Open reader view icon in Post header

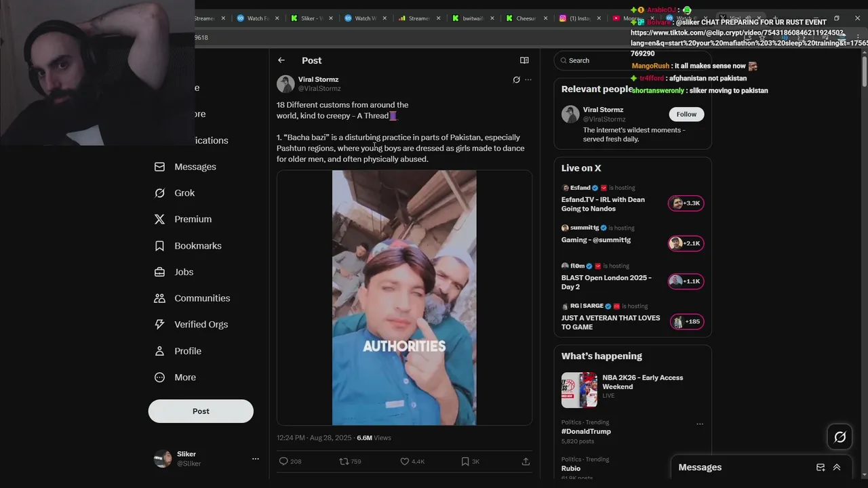click(x=524, y=60)
